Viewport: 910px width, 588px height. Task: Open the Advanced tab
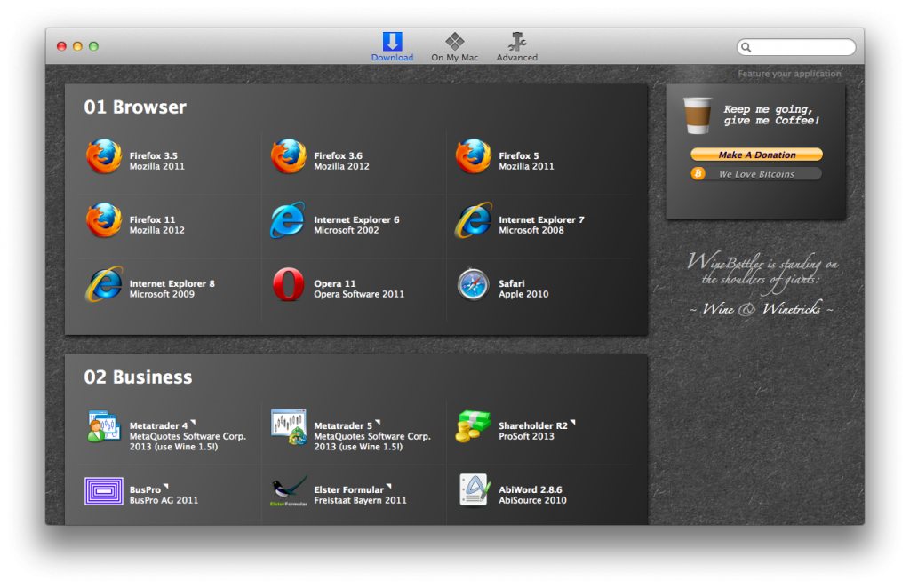(516, 47)
